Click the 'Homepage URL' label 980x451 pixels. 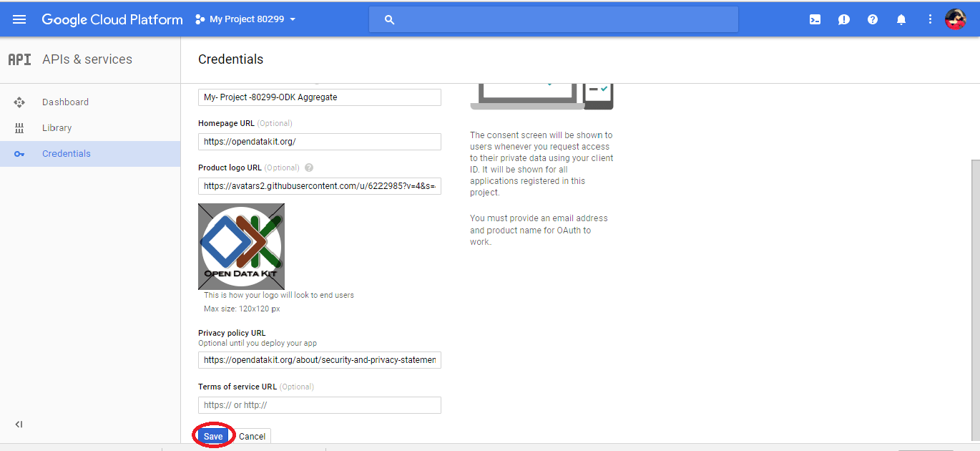(x=226, y=123)
